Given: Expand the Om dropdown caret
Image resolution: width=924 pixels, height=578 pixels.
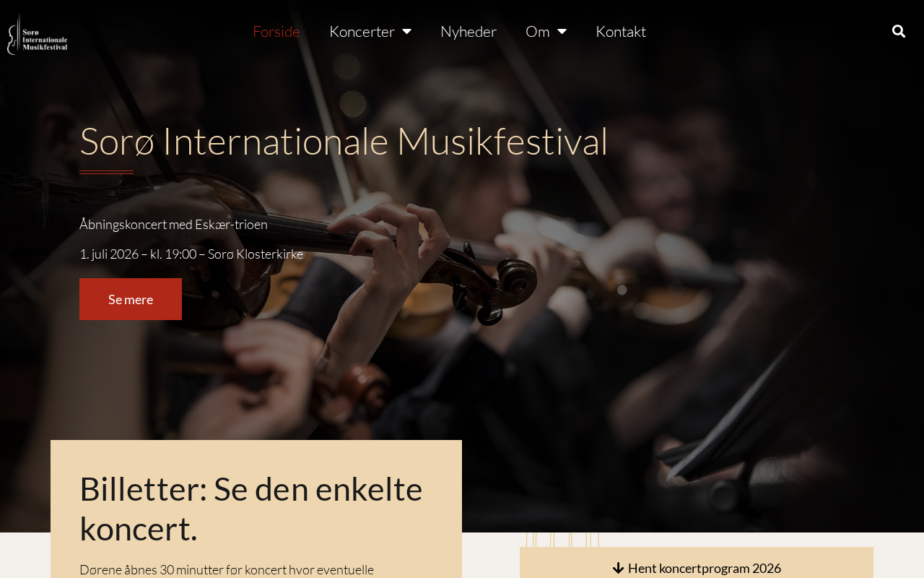Looking at the screenshot, I should point(562,31).
